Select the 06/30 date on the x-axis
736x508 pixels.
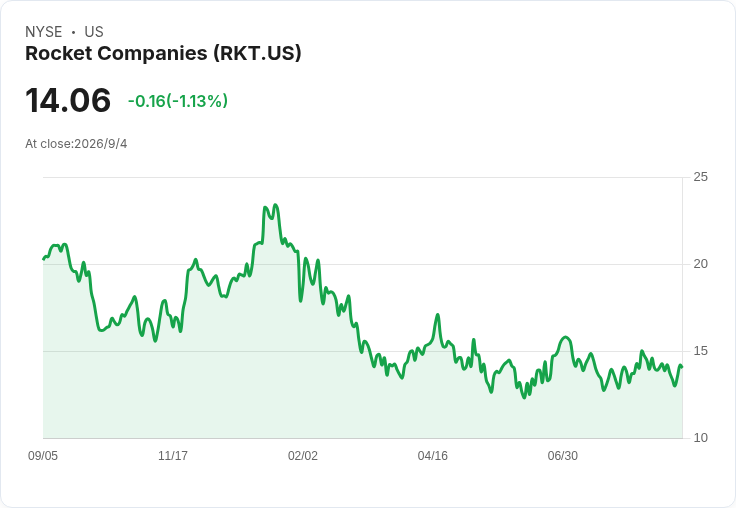563,456
